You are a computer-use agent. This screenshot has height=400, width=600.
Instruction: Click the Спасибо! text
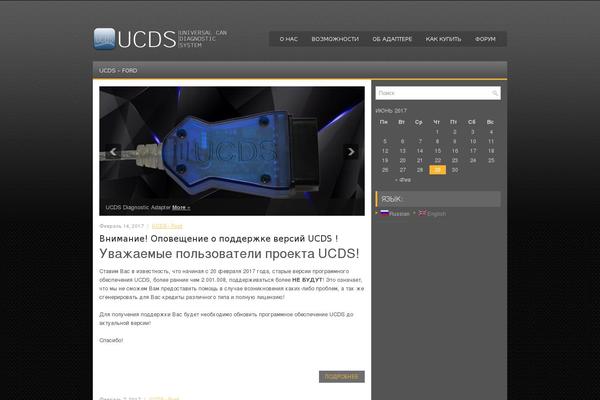tap(111, 340)
